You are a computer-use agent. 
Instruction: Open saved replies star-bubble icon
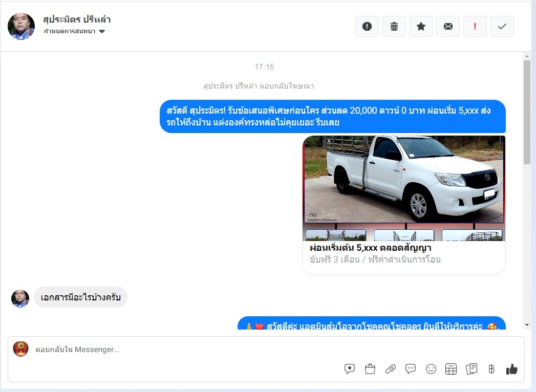point(349,369)
